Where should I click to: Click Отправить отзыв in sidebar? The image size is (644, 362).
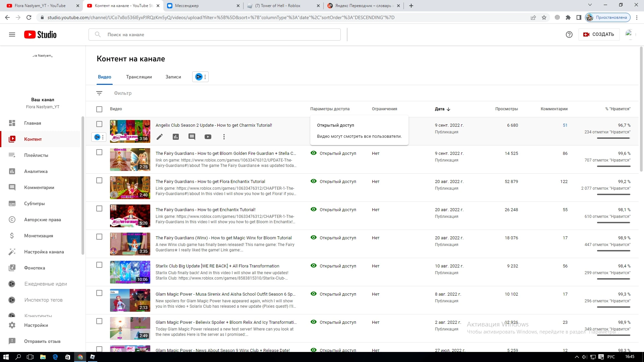[x=40, y=341]
